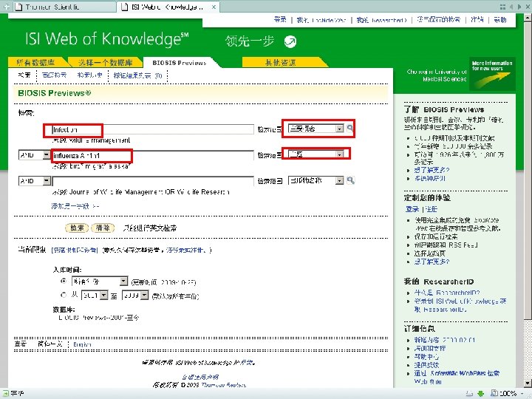532x399 pixels.
Task: Close the ISI Web of Knowledge tab
Action: 214,7
